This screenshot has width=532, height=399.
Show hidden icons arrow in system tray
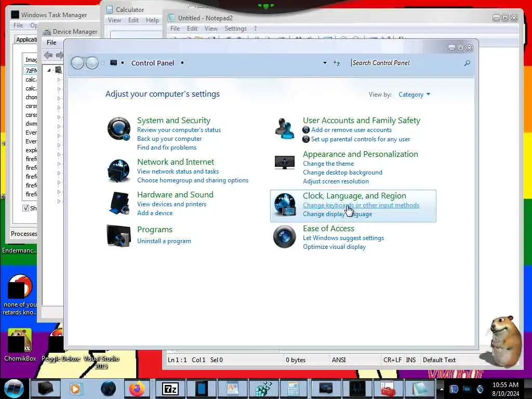[x=442, y=389]
